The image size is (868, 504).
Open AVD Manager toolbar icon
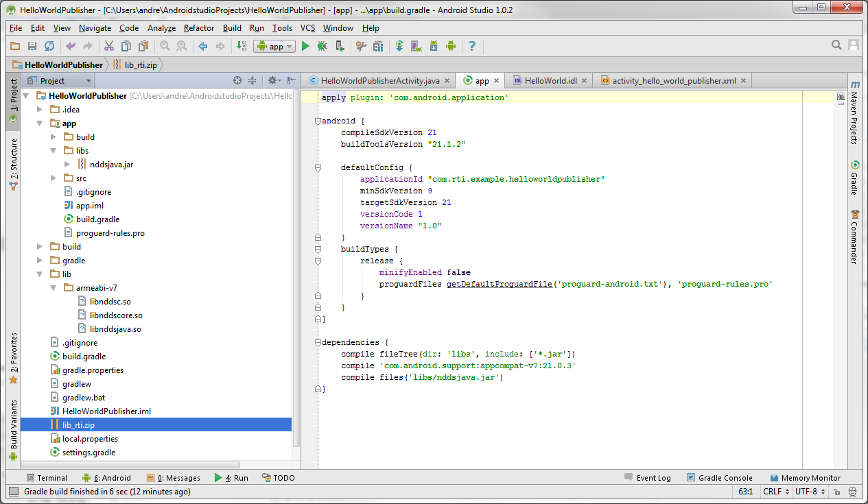point(417,46)
